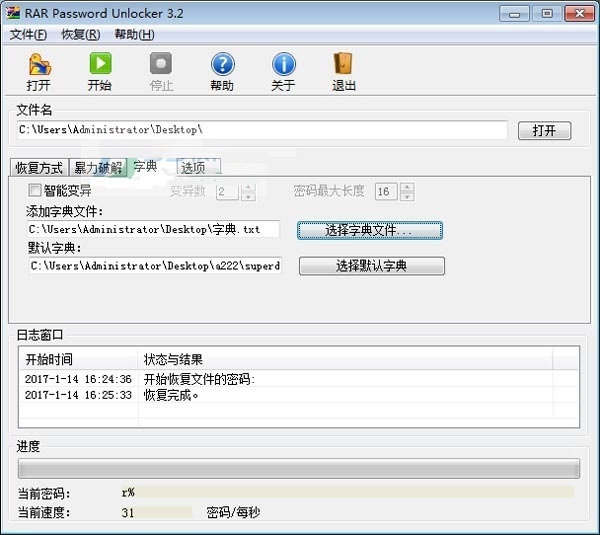Viewport: 600px width, 535px height.
Task: Open the 恢复(R) menu
Action: (x=81, y=35)
